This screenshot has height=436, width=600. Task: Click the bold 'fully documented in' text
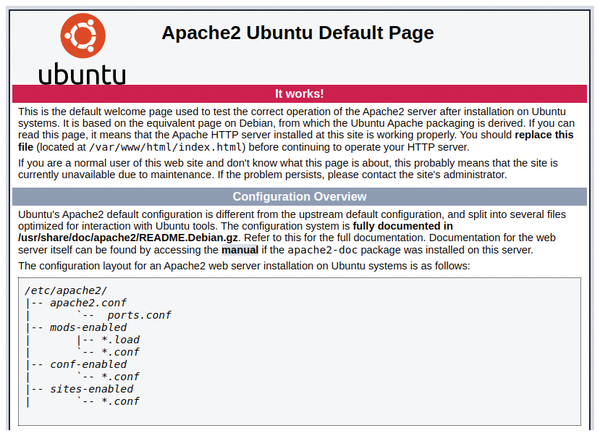coord(403,226)
